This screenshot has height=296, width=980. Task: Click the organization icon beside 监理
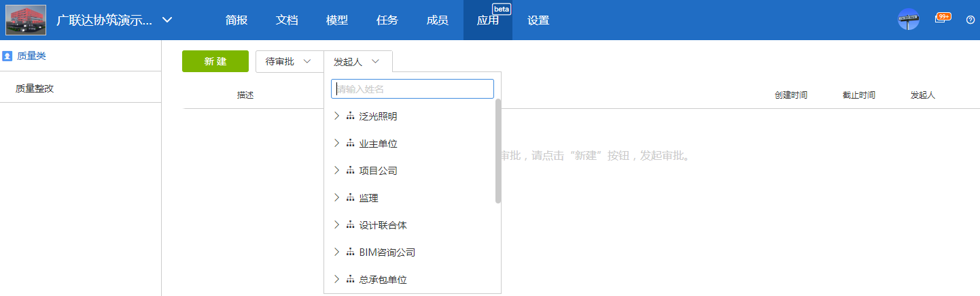(x=350, y=198)
